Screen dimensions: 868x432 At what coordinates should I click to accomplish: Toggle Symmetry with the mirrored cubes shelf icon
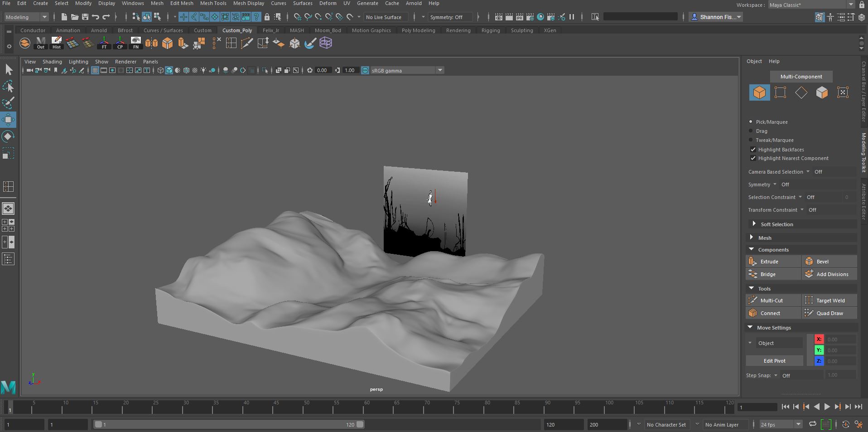(x=152, y=43)
